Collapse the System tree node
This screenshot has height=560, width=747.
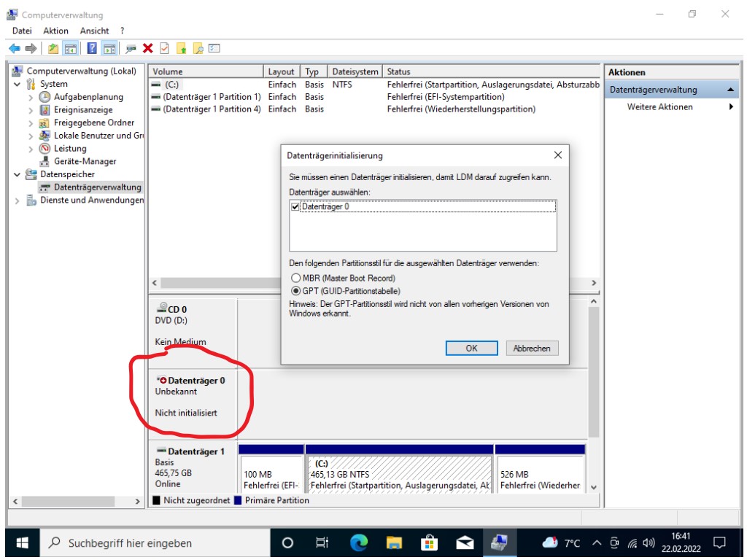[18, 85]
